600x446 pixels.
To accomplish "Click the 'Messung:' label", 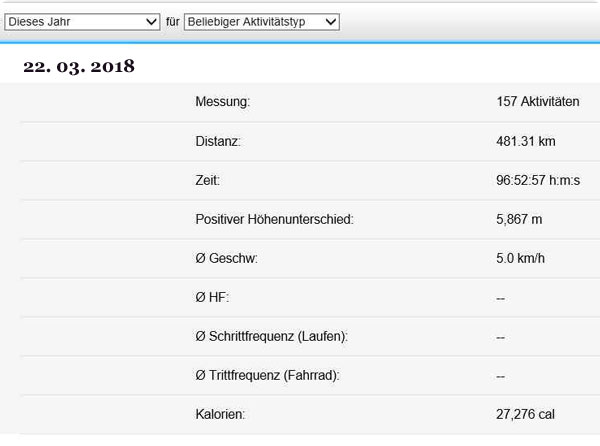I will click(x=222, y=102).
